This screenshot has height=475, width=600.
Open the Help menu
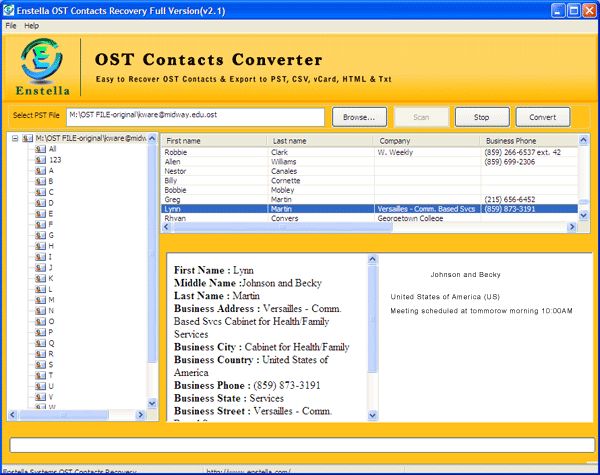pos(31,26)
